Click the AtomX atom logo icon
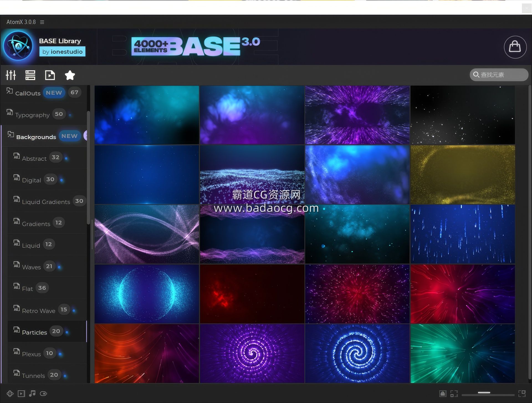The image size is (532, 403). pyautogui.click(x=18, y=46)
